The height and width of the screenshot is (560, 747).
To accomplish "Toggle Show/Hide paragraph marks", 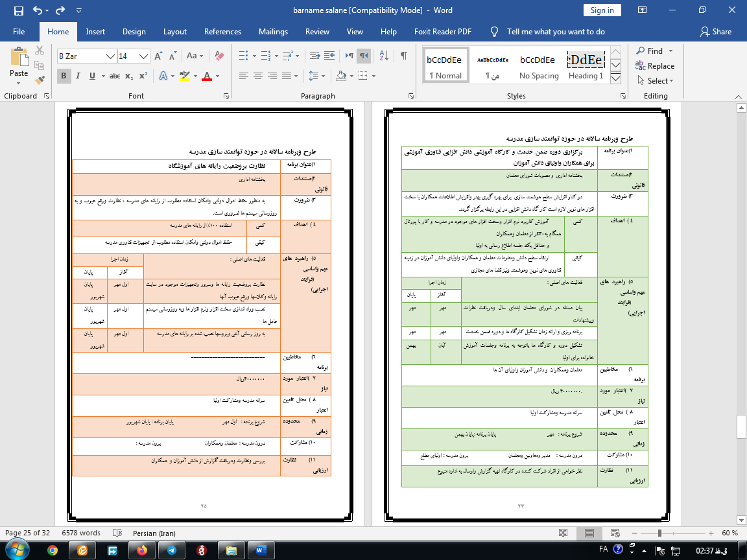I will coord(404,56).
